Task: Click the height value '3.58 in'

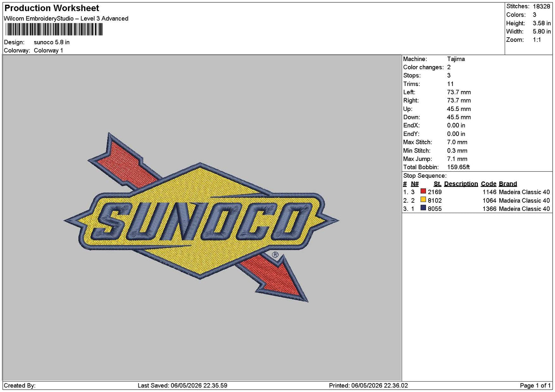Action: [x=542, y=23]
